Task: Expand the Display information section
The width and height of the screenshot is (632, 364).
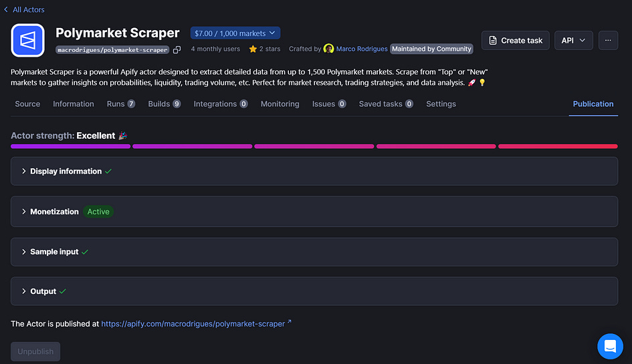Action: click(x=314, y=171)
